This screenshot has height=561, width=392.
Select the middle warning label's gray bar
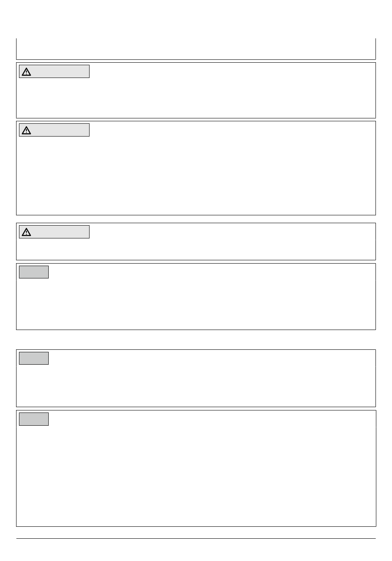54,130
